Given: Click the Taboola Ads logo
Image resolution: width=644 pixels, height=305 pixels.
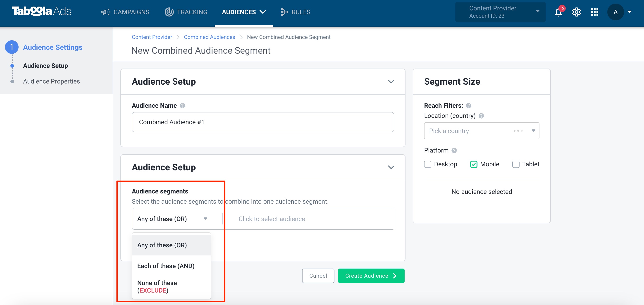Looking at the screenshot, I should 41,11.
